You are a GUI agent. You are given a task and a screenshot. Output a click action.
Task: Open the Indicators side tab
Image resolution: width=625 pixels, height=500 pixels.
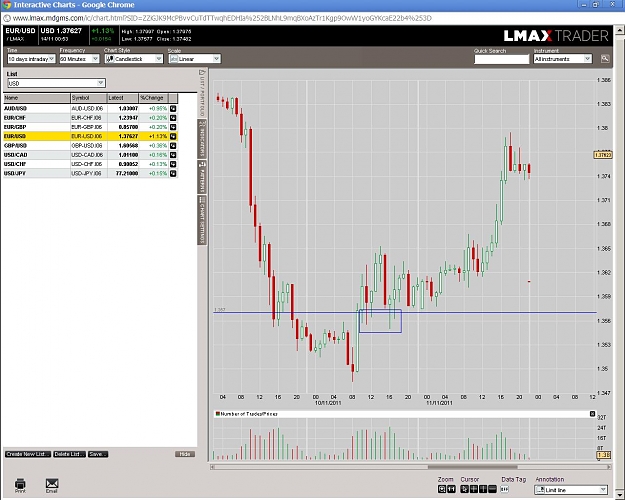pyautogui.click(x=202, y=139)
